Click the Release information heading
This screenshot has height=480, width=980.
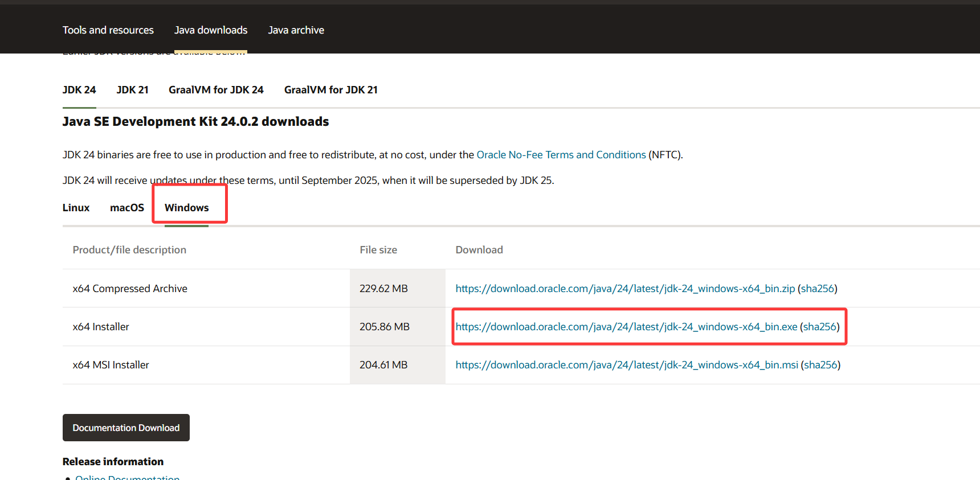pyautogui.click(x=113, y=462)
